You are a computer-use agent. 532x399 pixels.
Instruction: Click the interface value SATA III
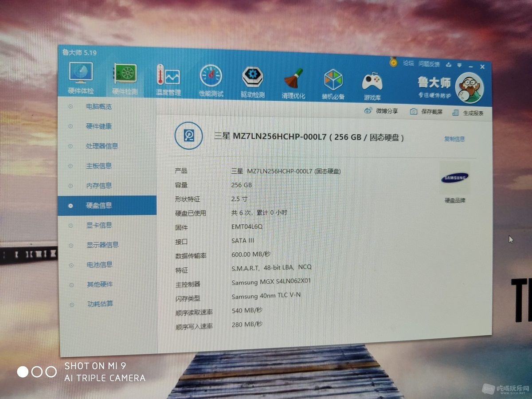tap(243, 241)
